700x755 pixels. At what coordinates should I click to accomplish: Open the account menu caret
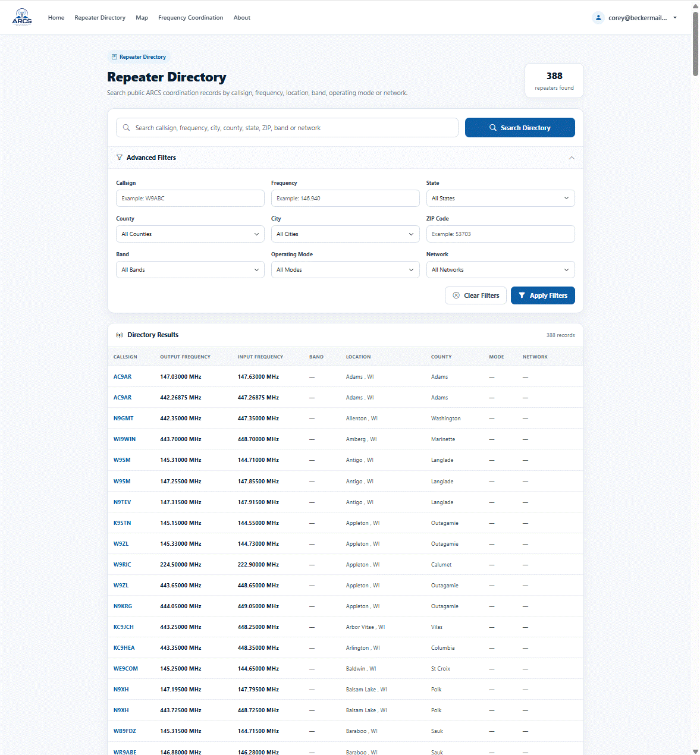(675, 18)
